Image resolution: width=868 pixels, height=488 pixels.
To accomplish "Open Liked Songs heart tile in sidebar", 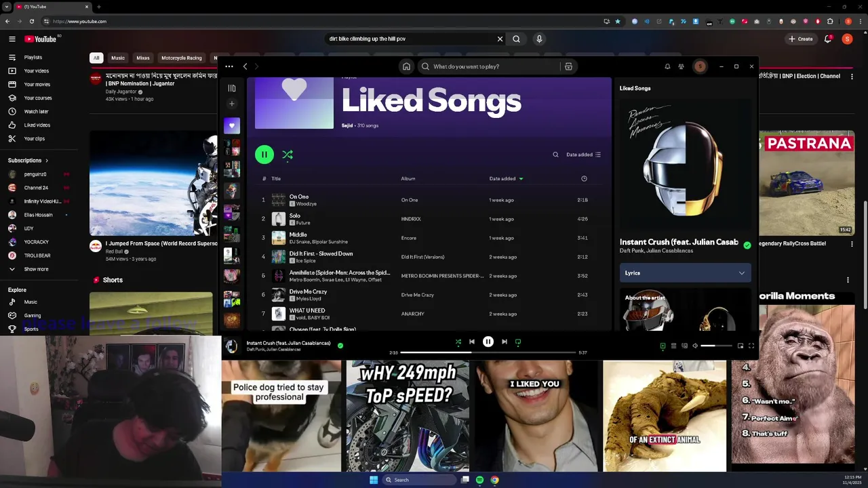I will (x=232, y=125).
